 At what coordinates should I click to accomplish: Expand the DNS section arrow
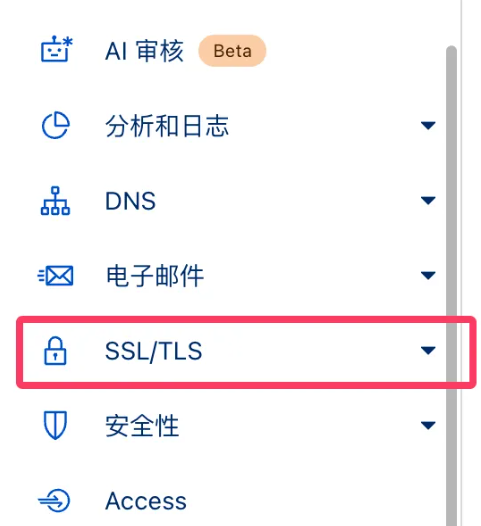click(428, 201)
